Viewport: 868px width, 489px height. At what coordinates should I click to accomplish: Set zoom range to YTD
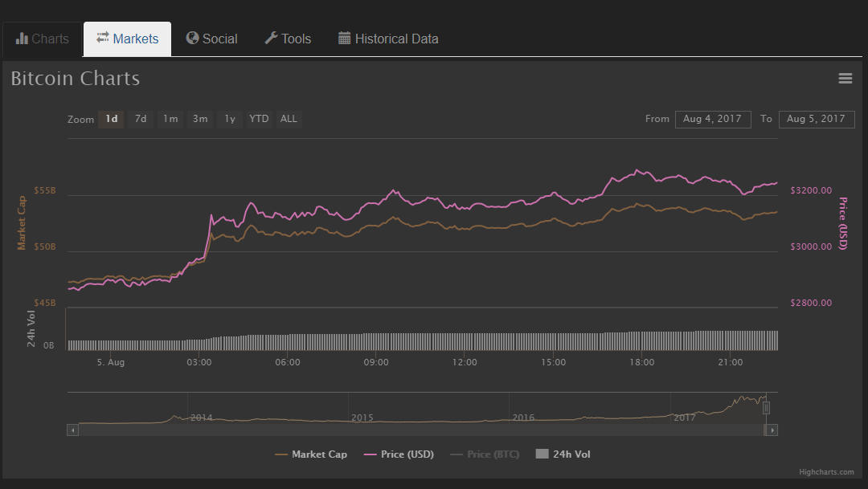pos(259,119)
